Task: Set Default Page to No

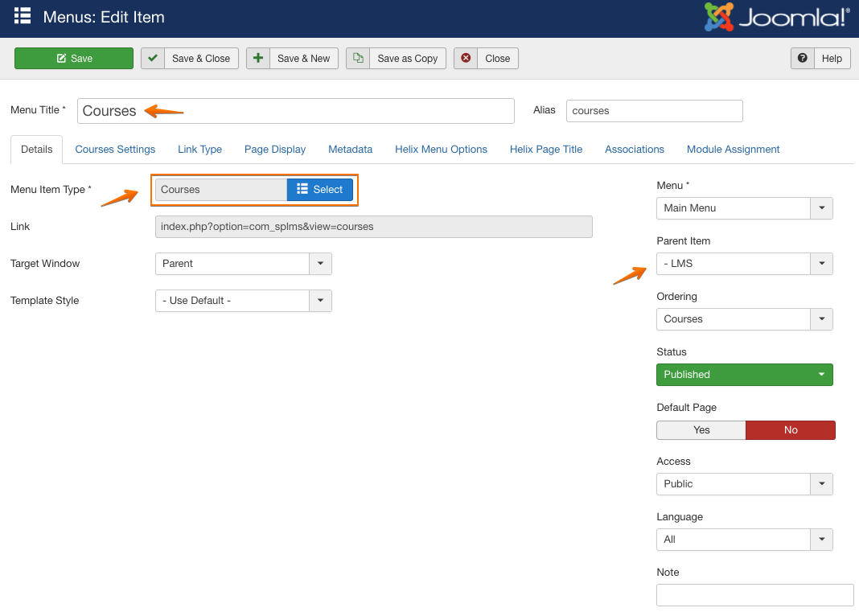Action: point(791,430)
